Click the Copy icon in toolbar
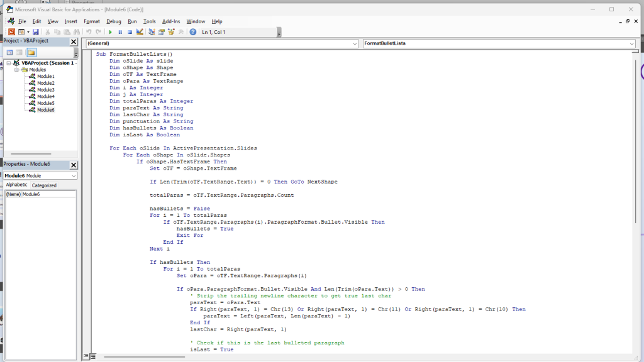The width and height of the screenshot is (644, 362). coord(57,32)
